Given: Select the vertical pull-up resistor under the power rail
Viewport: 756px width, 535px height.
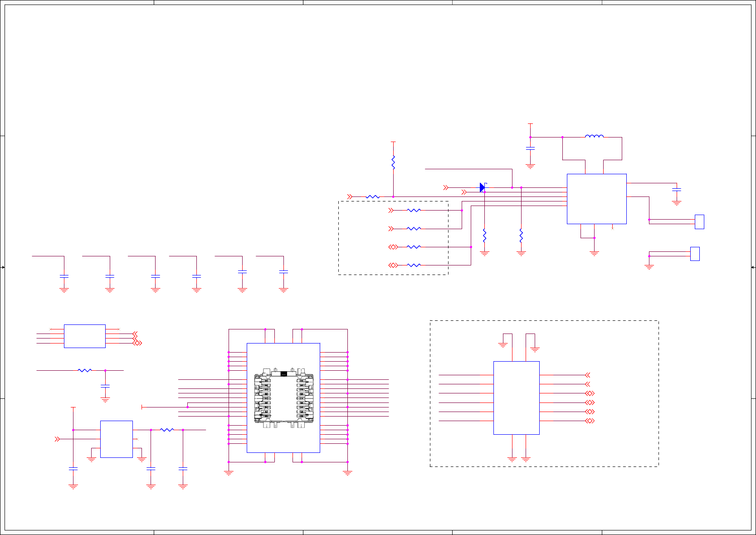Looking at the screenshot, I should [x=393, y=162].
